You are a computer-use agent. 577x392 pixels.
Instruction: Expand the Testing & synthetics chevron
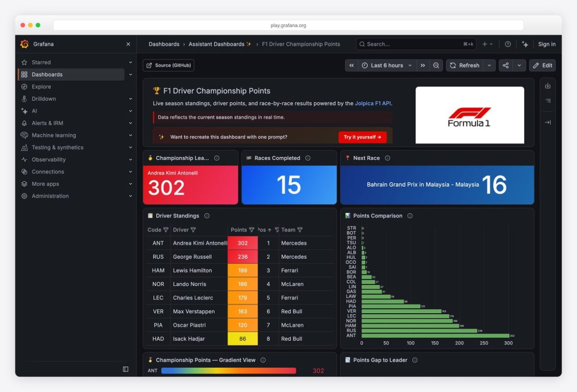click(131, 147)
